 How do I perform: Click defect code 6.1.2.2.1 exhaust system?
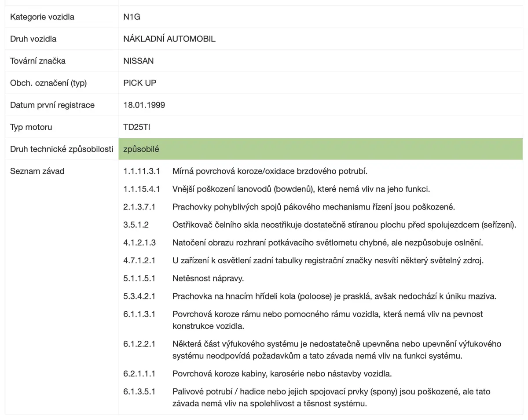(139, 344)
